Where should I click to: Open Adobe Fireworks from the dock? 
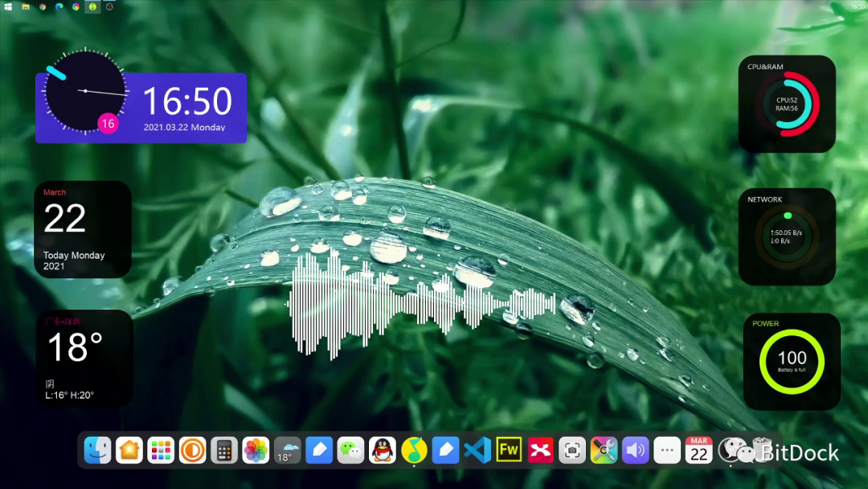click(509, 450)
